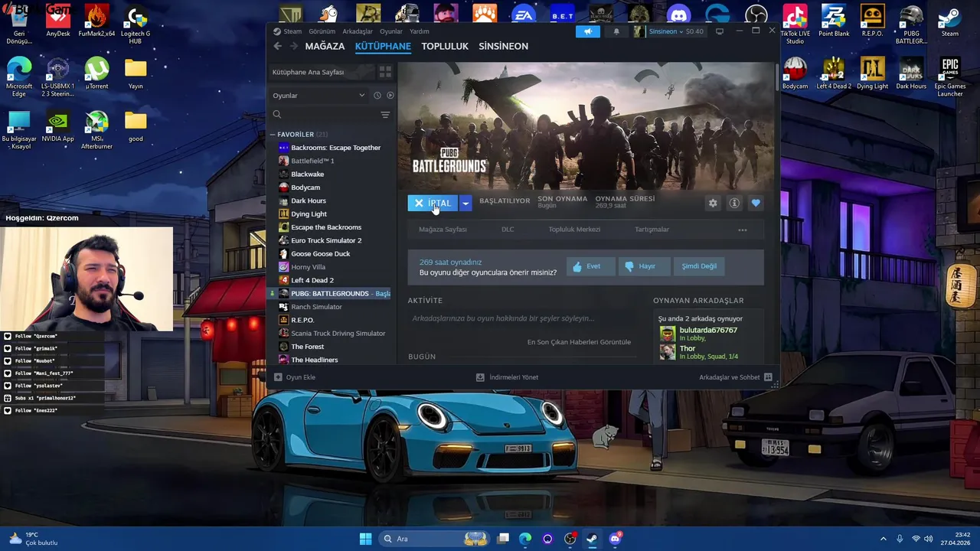Viewport: 980px width, 551px height.
Task: Show hidden system tray icons chevron
Action: (883, 539)
